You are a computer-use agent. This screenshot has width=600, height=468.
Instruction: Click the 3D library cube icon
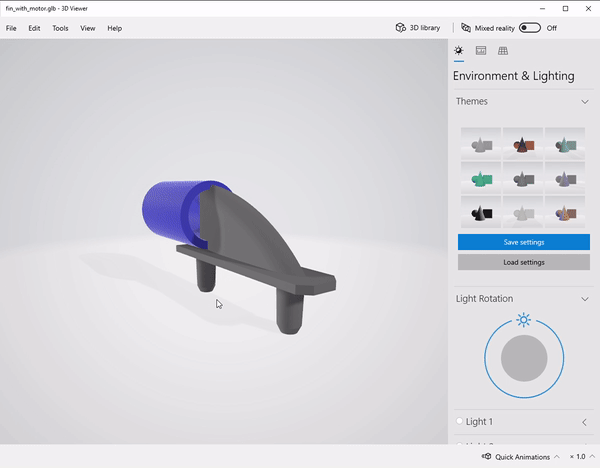point(400,28)
